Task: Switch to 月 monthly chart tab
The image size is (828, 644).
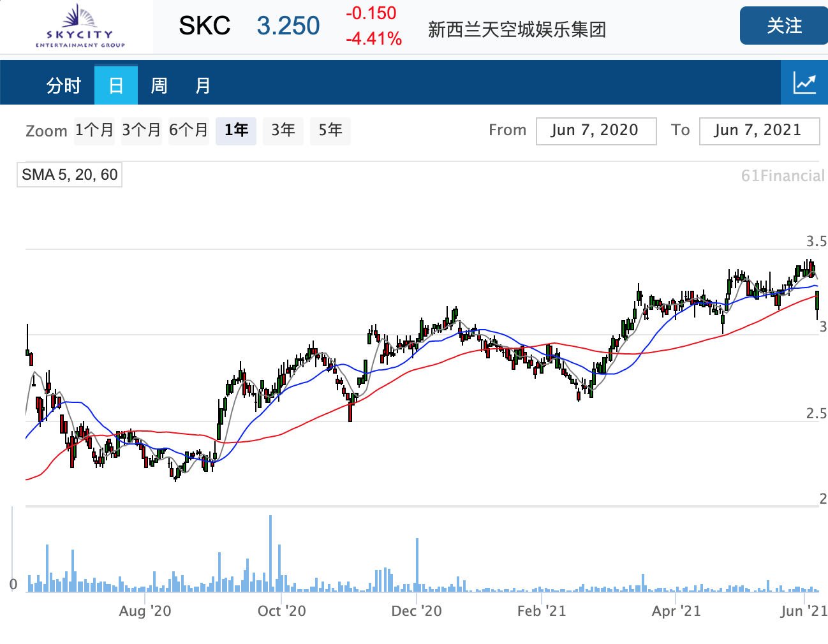Action: coord(203,85)
